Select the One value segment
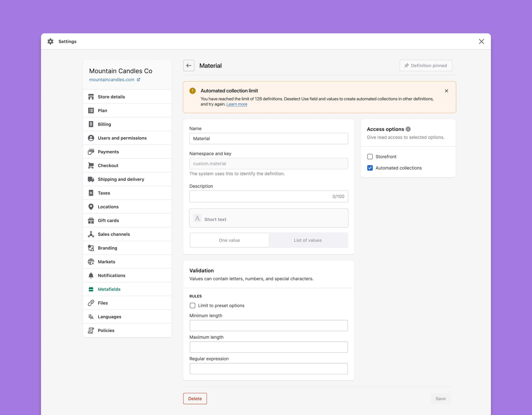532x415 pixels. tap(230, 240)
